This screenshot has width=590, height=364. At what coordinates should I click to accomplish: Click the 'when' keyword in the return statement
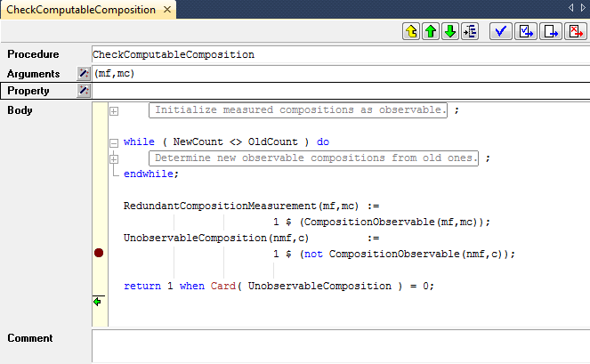pos(192,286)
